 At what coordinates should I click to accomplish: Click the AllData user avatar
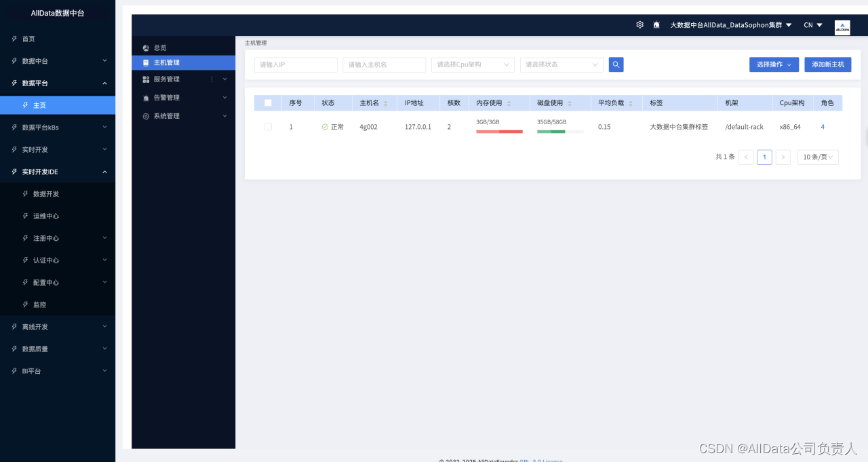pos(842,27)
